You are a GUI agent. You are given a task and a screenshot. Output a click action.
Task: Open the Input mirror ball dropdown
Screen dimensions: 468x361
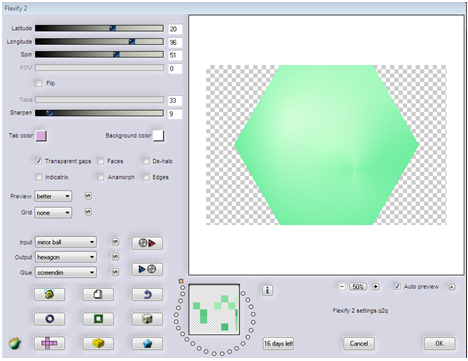click(x=66, y=242)
